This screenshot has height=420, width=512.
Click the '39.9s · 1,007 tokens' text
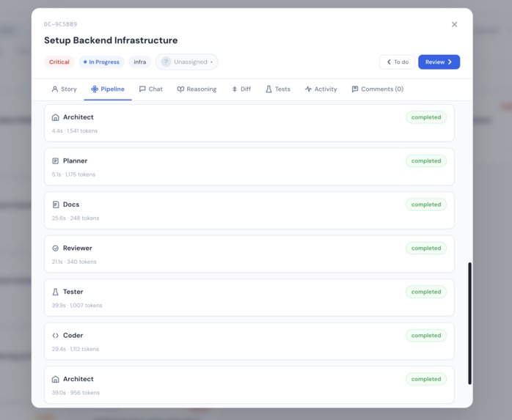pyautogui.click(x=77, y=306)
